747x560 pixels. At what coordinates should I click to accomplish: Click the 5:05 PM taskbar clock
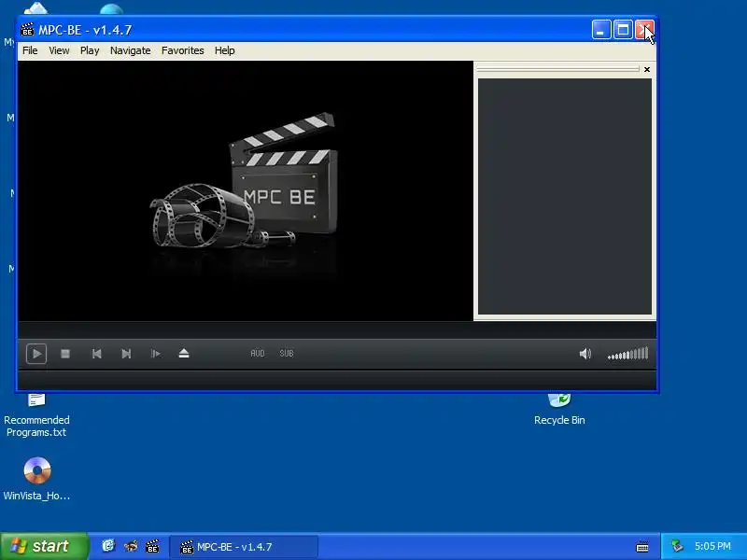(x=712, y=546)
